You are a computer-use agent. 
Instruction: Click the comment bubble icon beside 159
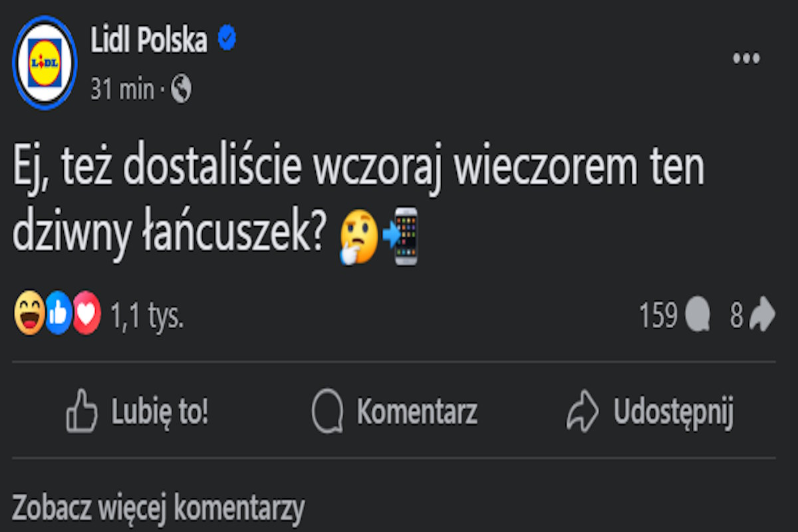coord(697,316)
